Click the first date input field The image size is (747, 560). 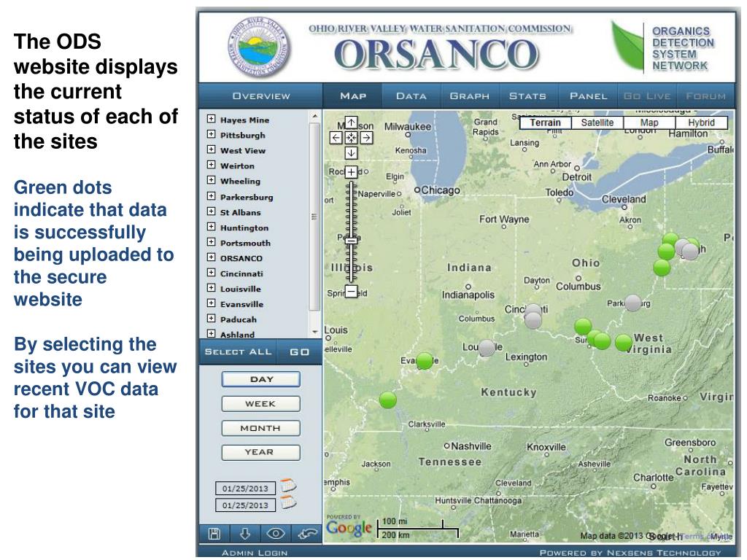coord(245,488)
